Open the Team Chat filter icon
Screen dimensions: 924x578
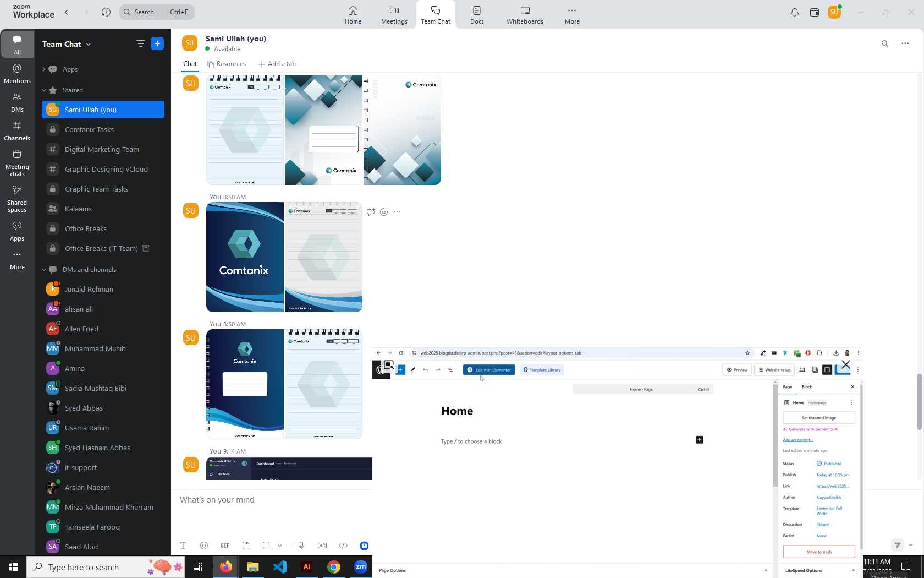(140, 43)
